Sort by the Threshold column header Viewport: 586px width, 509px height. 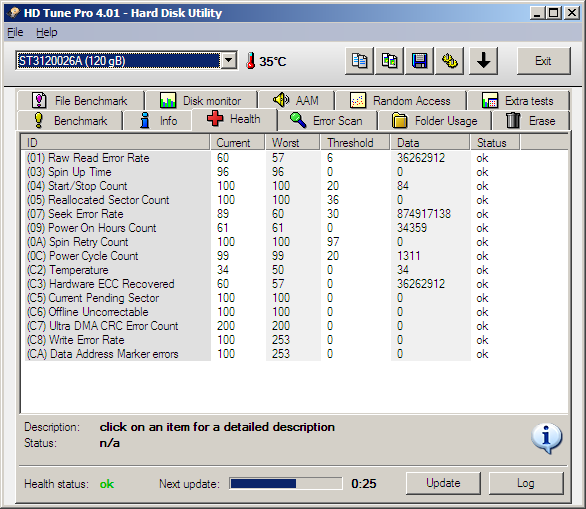point(355,143)
